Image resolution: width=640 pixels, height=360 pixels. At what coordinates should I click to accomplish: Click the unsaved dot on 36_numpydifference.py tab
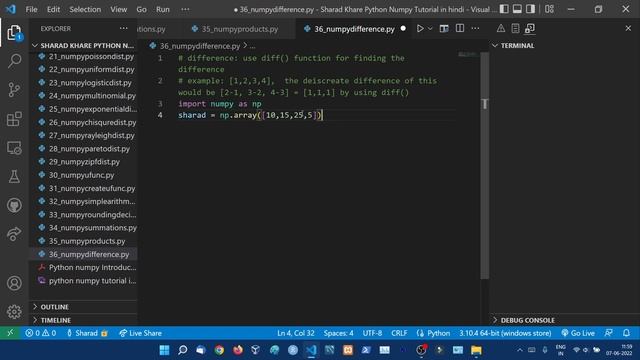coord(403,29)
